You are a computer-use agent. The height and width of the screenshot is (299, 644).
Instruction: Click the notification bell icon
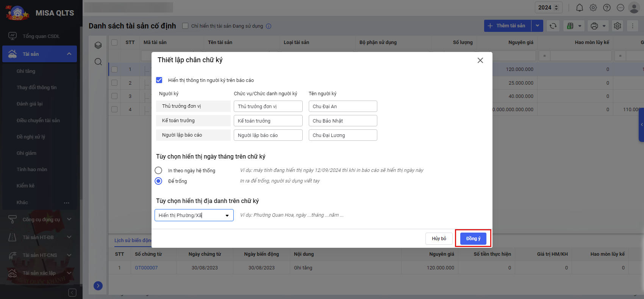point(579,8)
